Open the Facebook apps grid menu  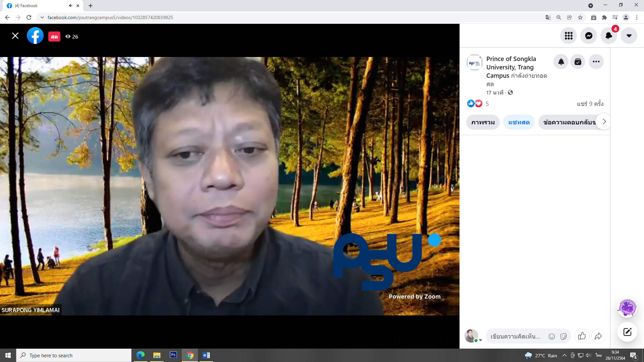(569, 36)
